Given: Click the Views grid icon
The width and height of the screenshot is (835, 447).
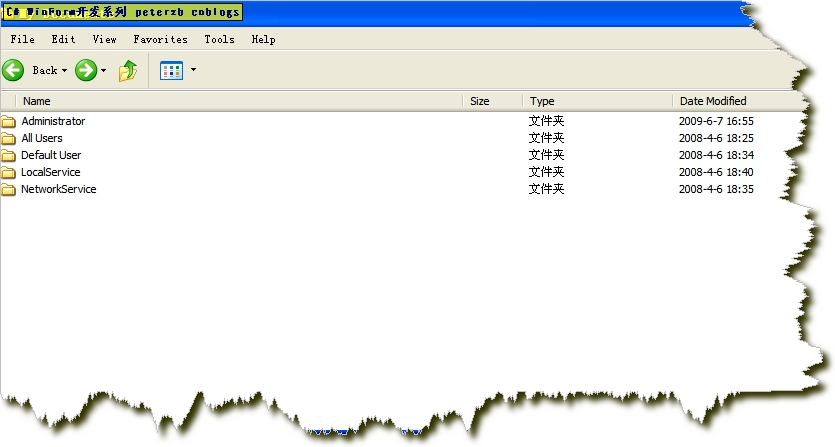Looking at the screenshot, I should pyautogui.click(x=171, y=70).
